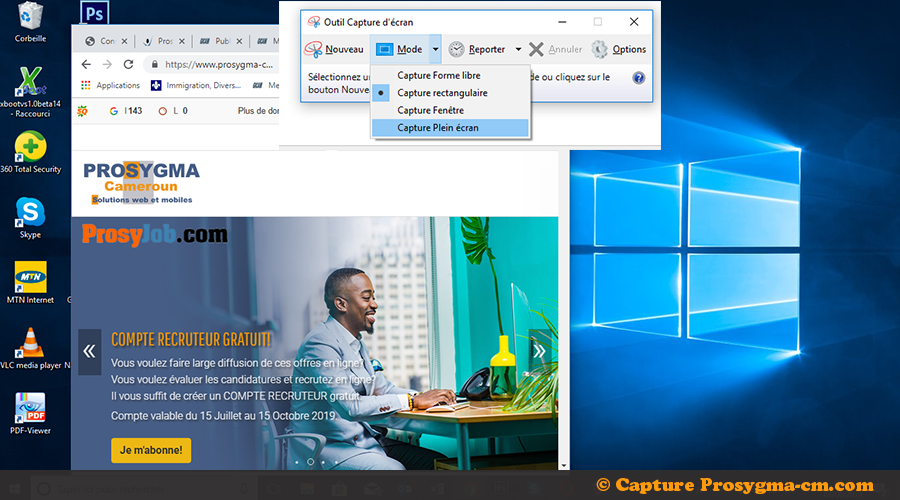Close the 'Publ' Chrome tab
This screenshot has height=500, width=900.
pyautogui.click(x=239, y=41)
